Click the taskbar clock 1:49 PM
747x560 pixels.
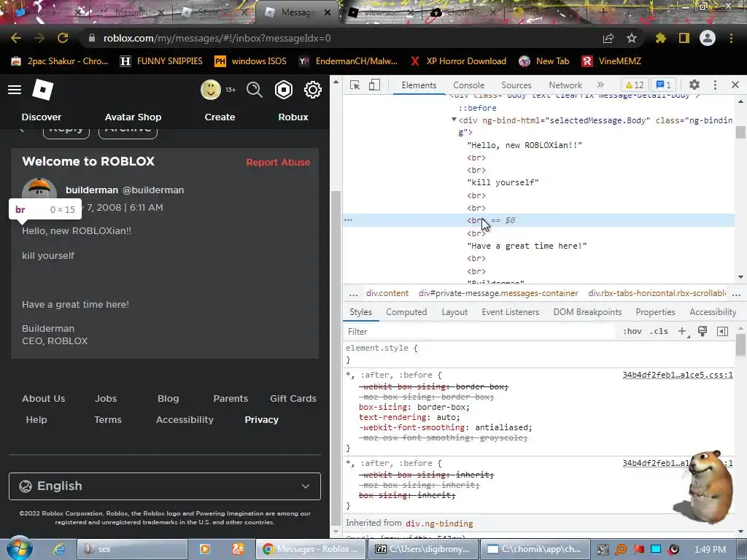coord(710,550)
